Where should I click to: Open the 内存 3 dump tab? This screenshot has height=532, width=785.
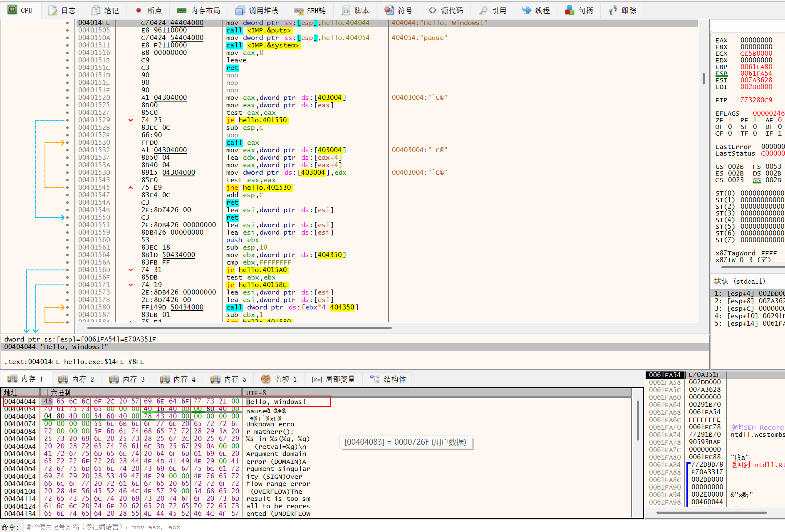point(127,379)
